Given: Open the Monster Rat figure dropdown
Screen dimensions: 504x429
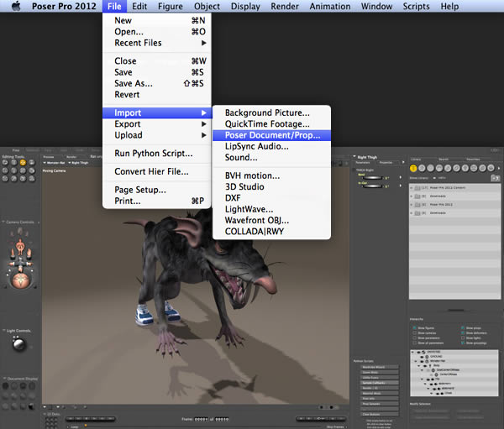Looking at the screenshot, I should pos(54,163).
